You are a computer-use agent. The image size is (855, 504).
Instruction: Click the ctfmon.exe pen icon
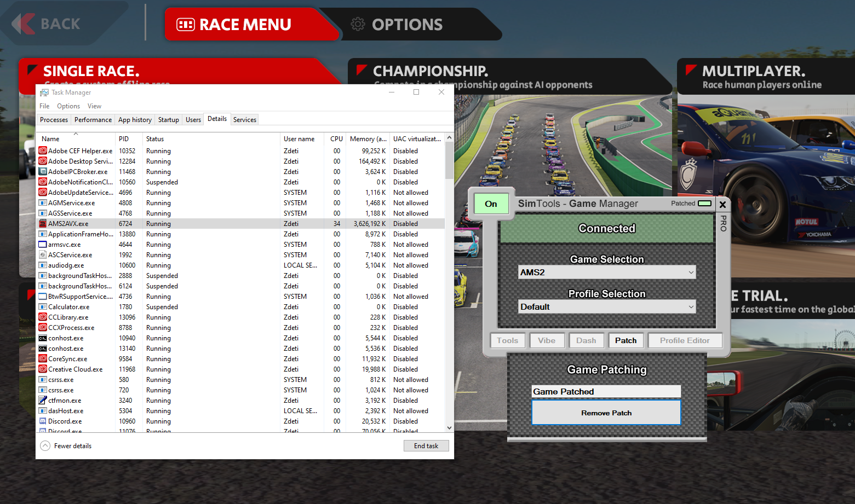[x=43, y=401]
